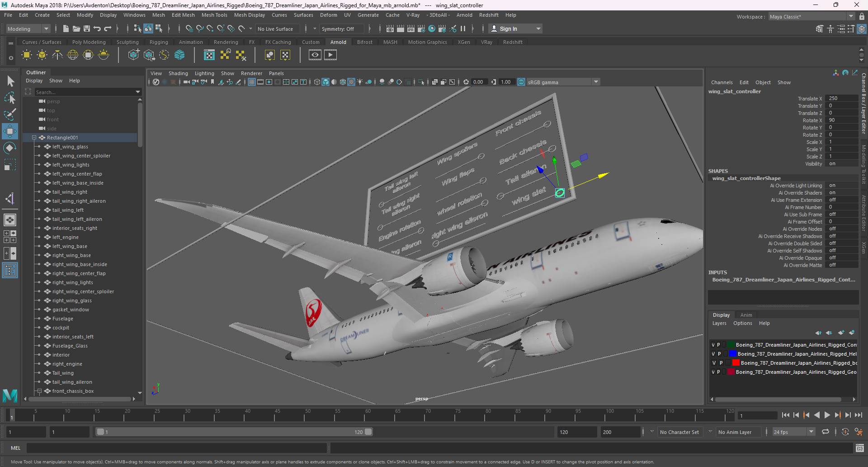Click the Redo arrow icon
Screen dimensions: 868x467
coord(108,29)
